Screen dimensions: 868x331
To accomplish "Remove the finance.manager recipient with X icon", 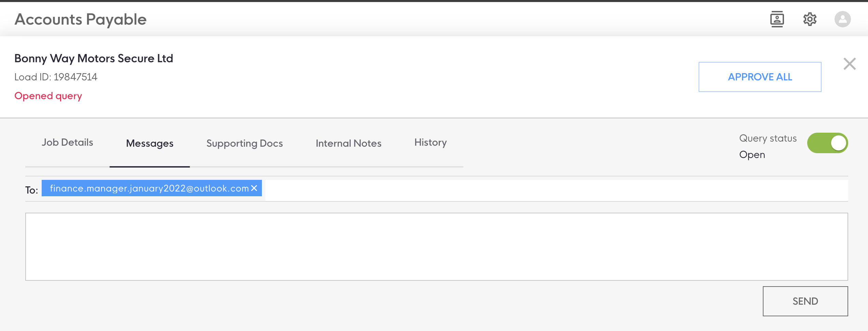I will pos(254,188).
